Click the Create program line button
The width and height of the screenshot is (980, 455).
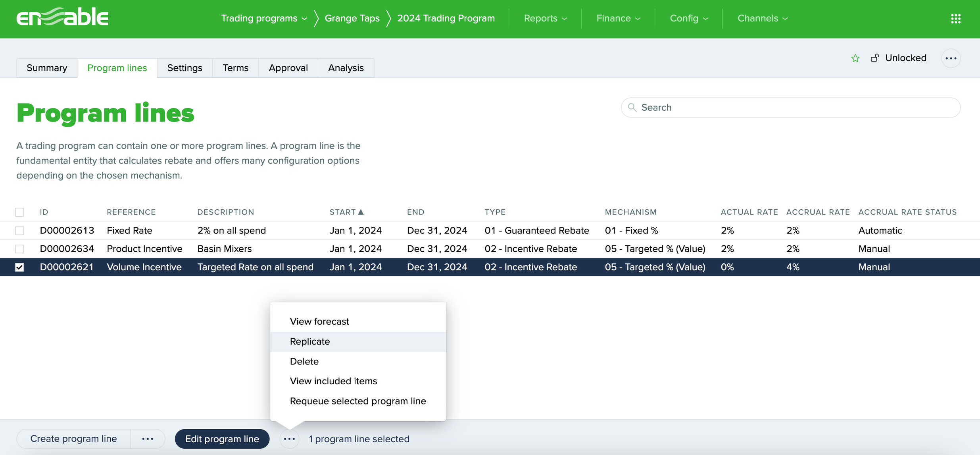click(x=73, y=439)
